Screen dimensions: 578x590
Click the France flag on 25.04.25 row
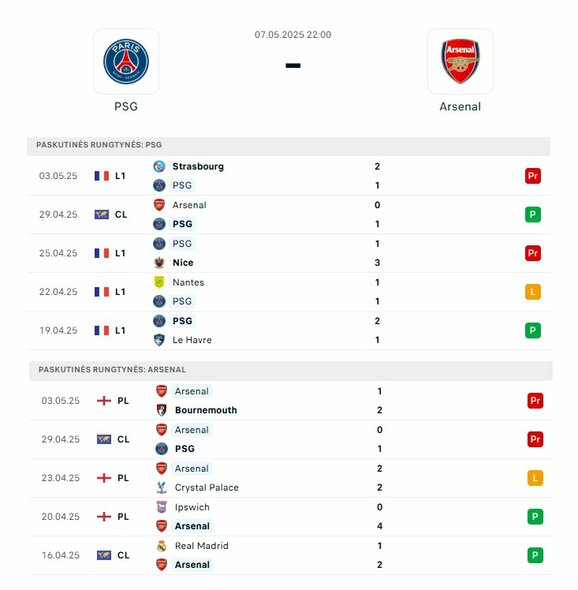102,253
